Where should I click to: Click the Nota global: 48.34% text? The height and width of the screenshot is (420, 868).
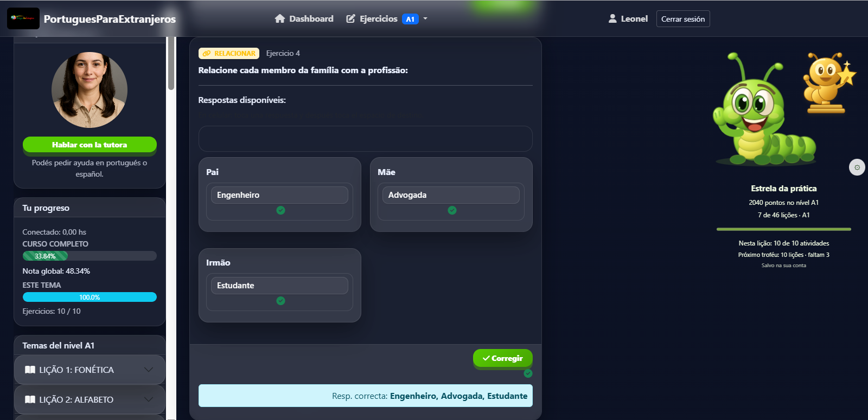point(56,271)
